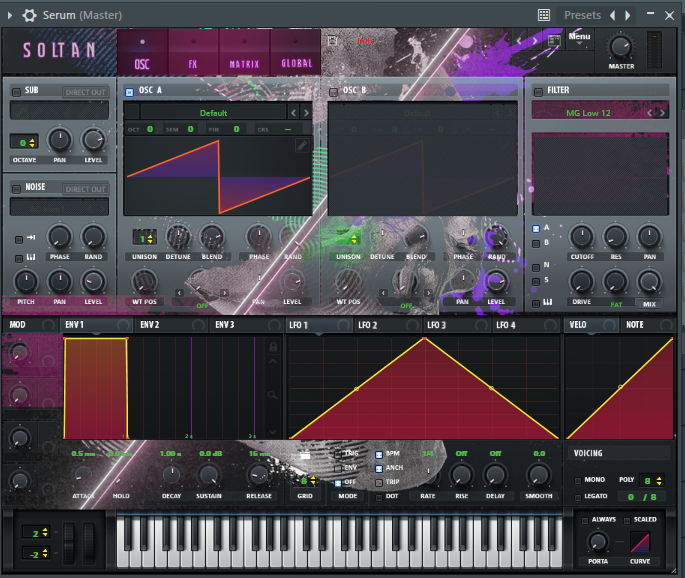Route oscillator B to filter

point(536,244)
